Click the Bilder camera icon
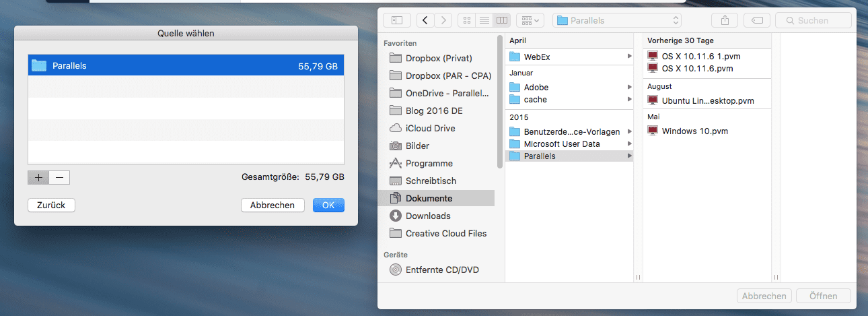 coord(396,146)
